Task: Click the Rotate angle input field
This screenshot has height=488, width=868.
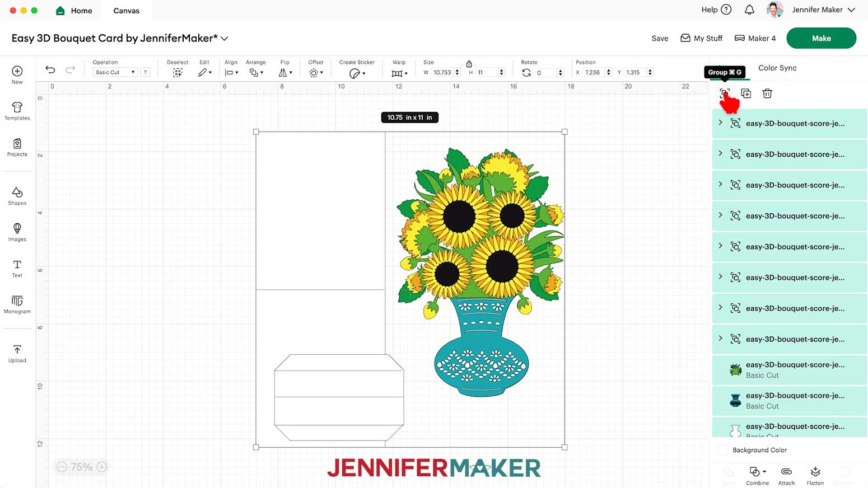Action: (x=545, y=73)
